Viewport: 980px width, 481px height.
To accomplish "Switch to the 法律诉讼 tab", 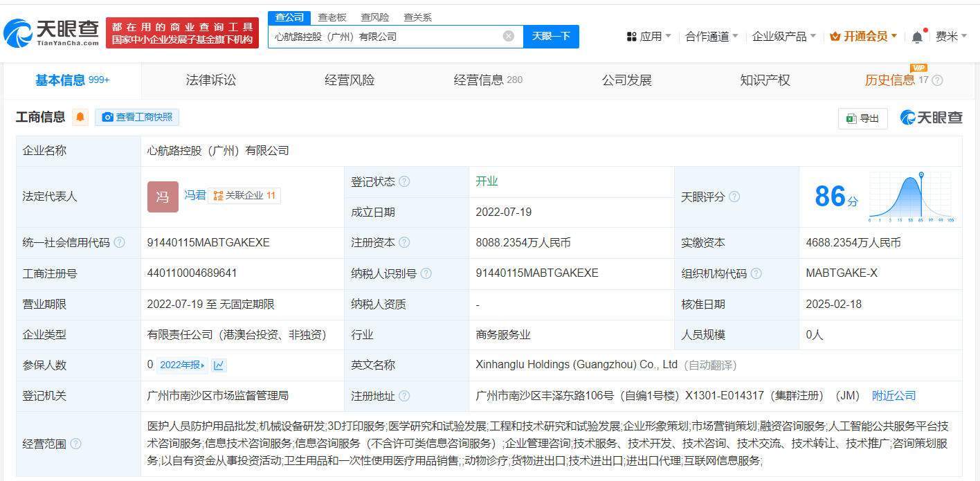I will pyautogui.click(x=211, y=80).
